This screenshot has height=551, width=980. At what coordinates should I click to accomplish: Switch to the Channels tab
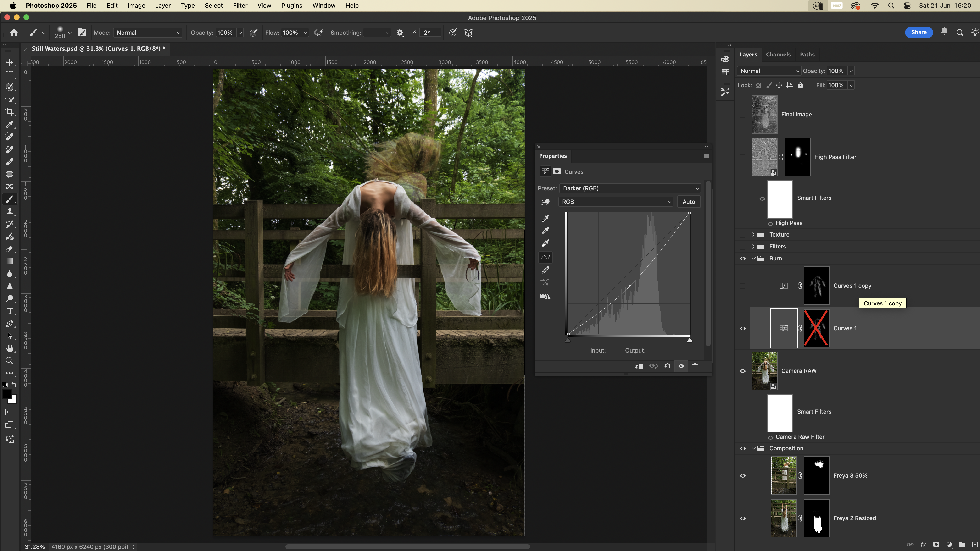click(778, 54)
